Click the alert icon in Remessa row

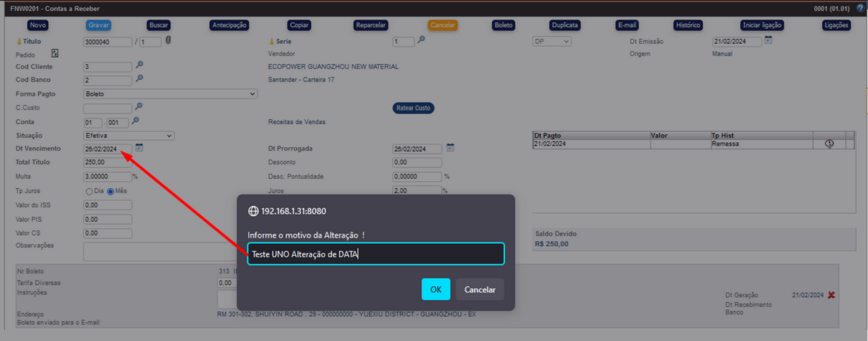pos(829,144)
